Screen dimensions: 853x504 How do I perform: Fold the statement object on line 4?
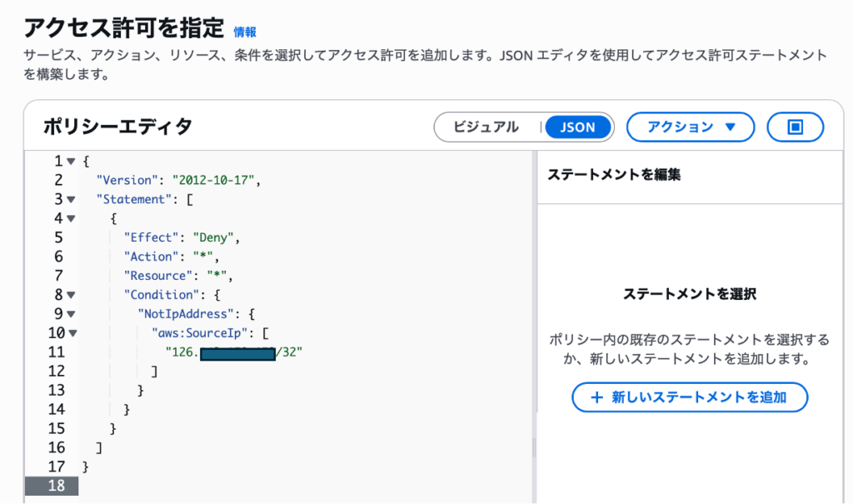[71, 218]
